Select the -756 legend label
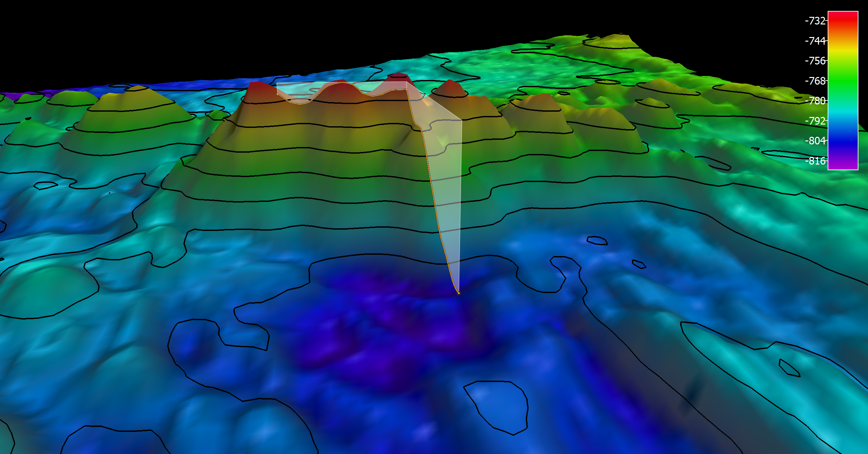This screenshot has height=454, width=868. 815,60
